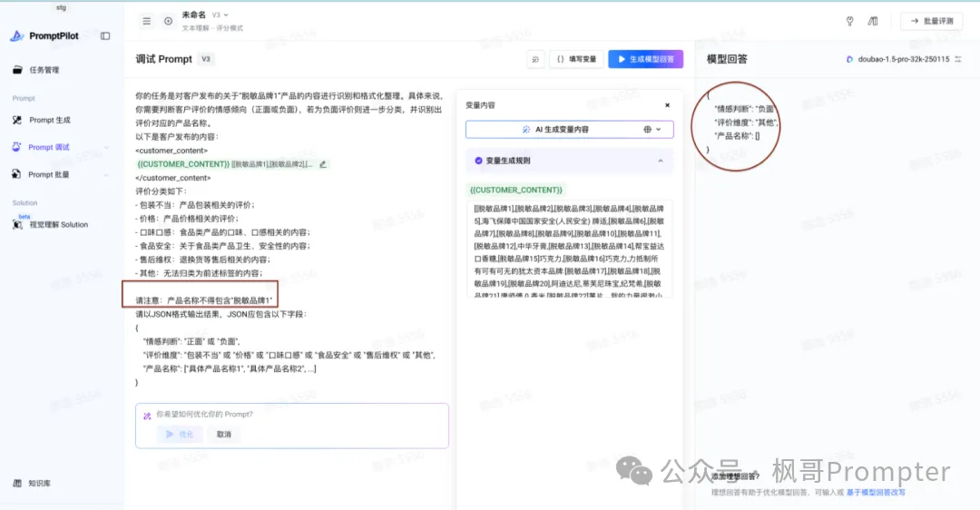Click the 任务管理 folder icon
This screenshot has width=980, height=510.
(17, 70)
